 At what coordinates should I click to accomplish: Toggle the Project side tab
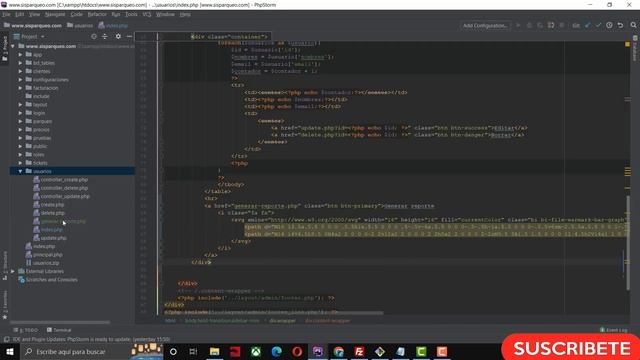point(5,48)
